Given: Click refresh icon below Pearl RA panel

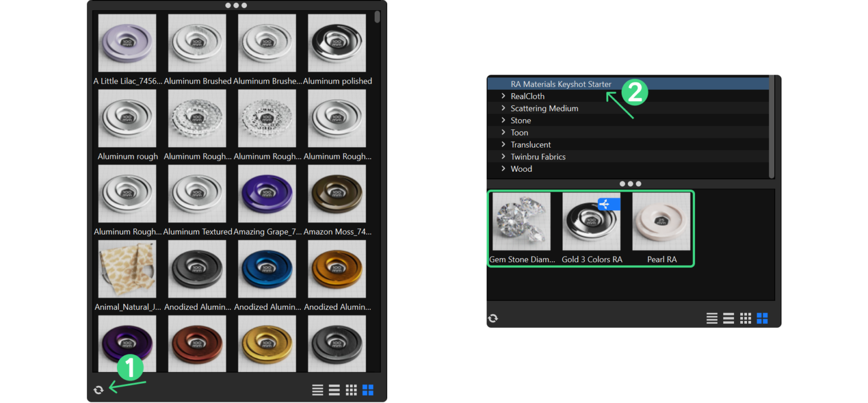Looking at the screenshot, I should click(493, 318).
